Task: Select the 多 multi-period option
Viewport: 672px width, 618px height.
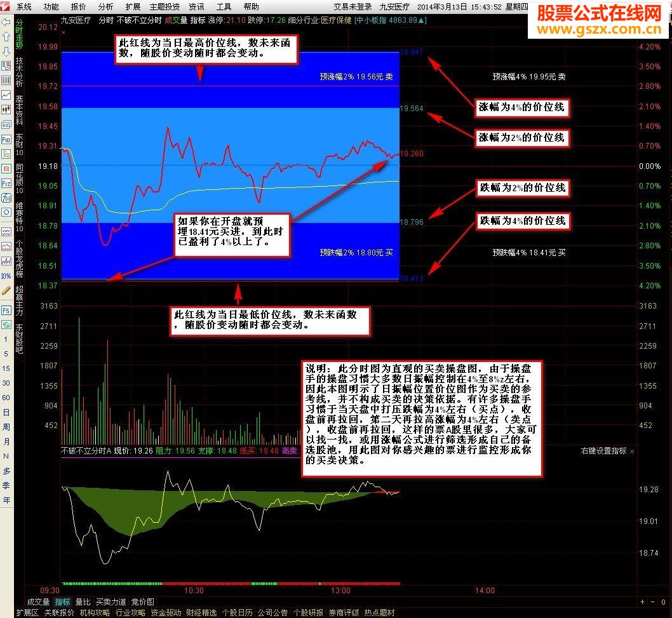Action: (6, 471)
